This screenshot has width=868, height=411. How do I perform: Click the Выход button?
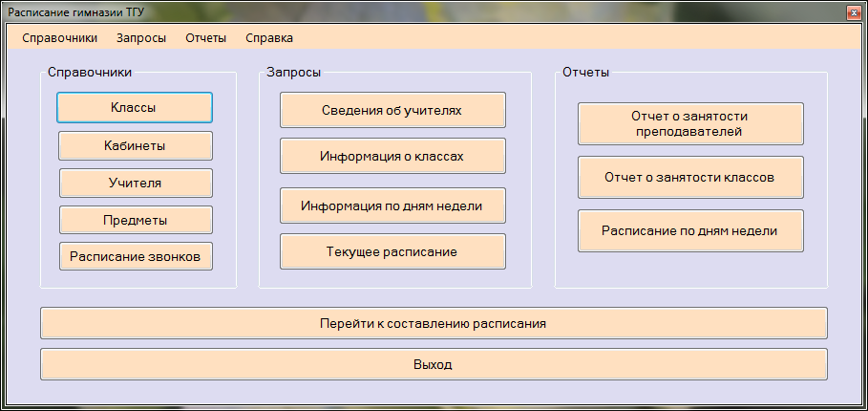click(434, 364)
